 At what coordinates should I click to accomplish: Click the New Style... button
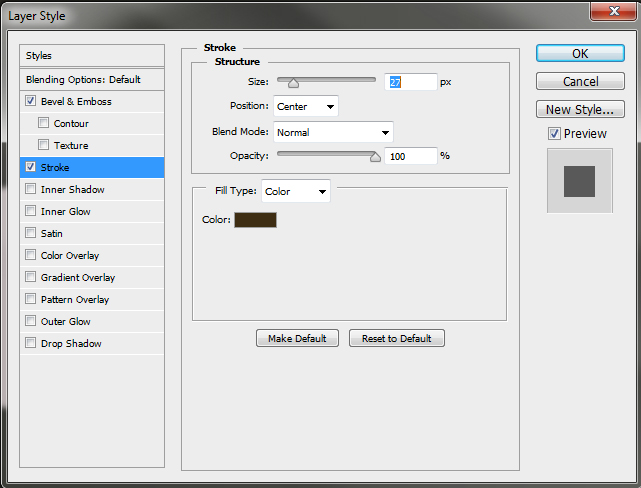(580, 110)
